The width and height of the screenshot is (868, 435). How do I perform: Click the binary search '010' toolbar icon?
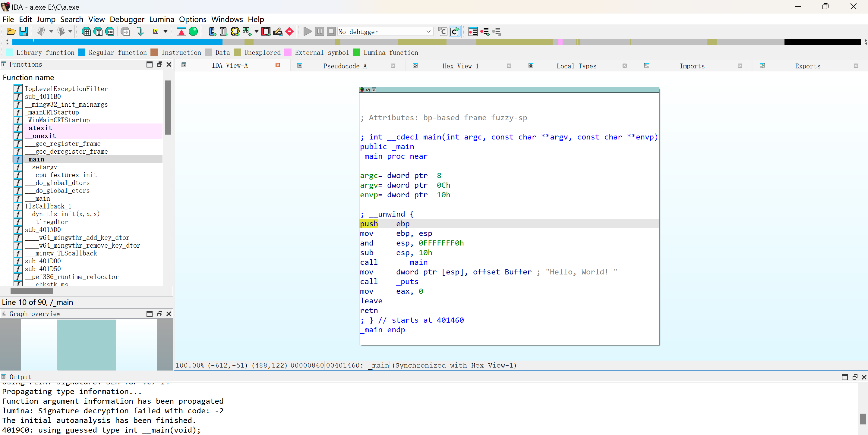coord(110,32)
